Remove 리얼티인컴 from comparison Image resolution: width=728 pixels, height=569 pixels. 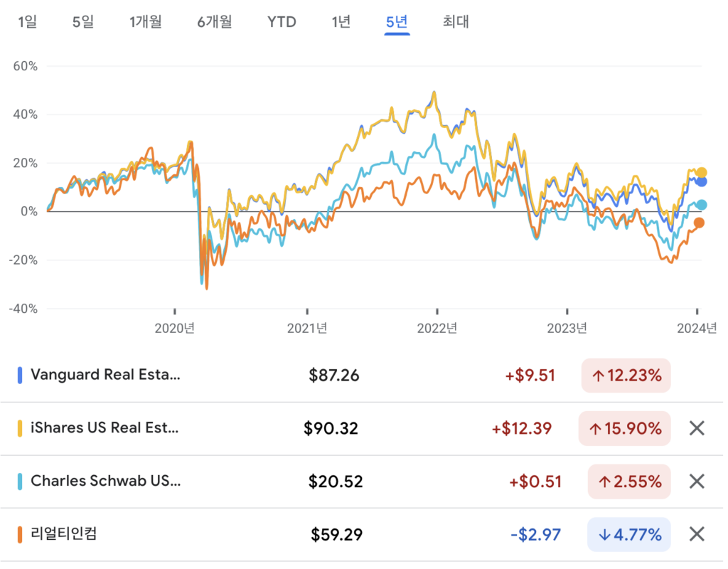[x=697, y=534]
